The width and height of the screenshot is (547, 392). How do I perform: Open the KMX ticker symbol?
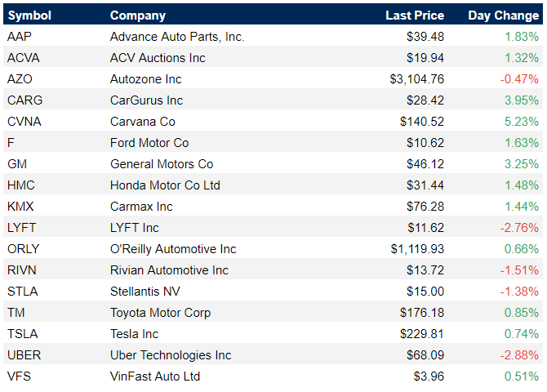[20, 207]
